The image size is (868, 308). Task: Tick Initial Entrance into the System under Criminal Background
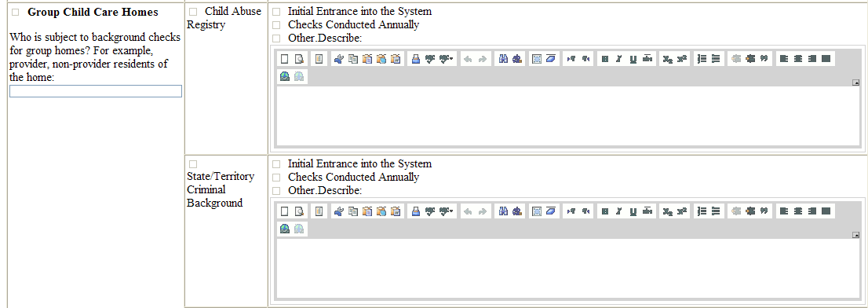click(276, 164)
